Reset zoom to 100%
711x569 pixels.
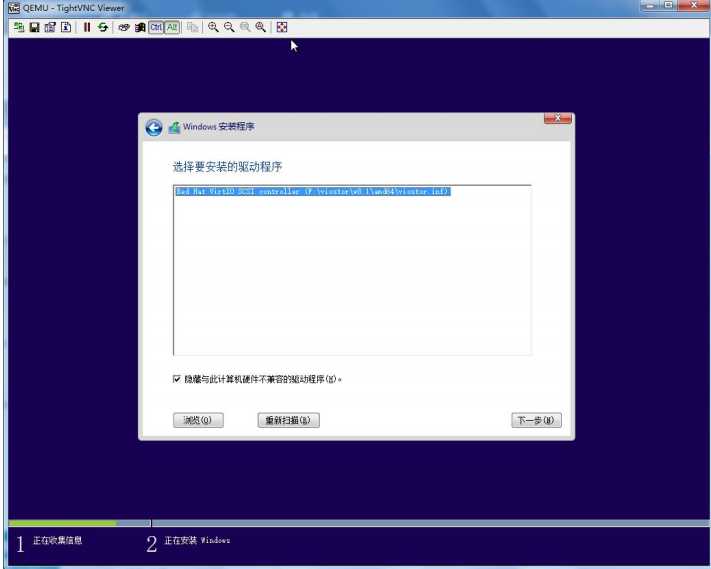pyautogui.click(x=245, y=27)
